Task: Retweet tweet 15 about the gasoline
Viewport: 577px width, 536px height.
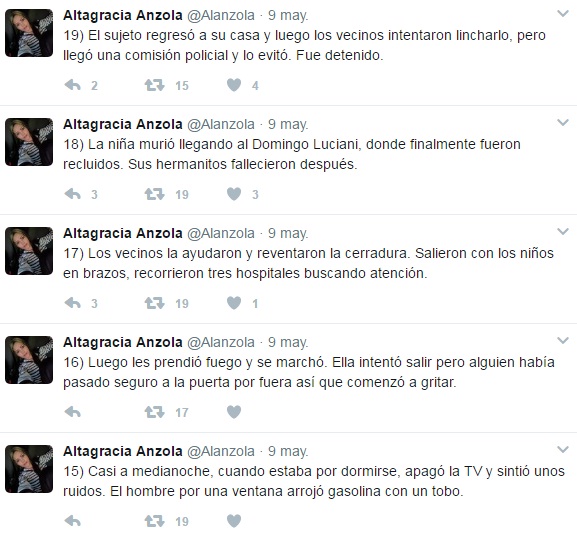Action: point(154,521)
